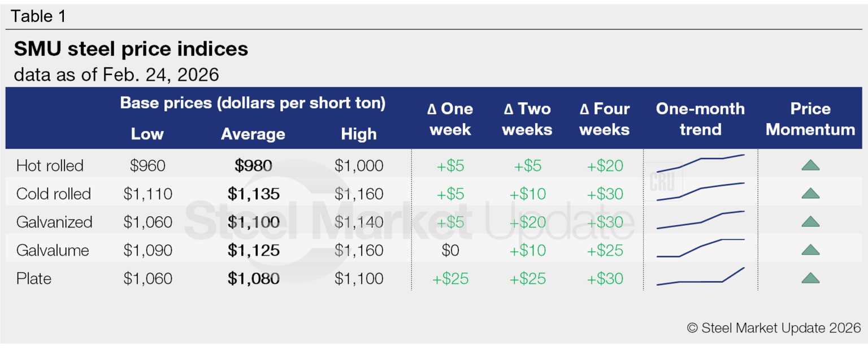Viewport: 868px width, 350px height.
Task: Click the SMU steel price indices title
Action: (x=131, y=50)
